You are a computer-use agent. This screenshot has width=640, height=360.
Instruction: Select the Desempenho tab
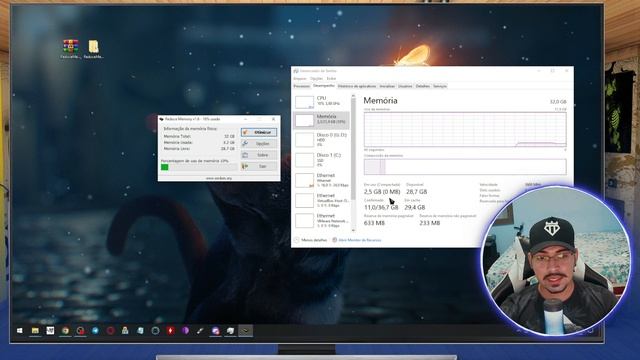(324, 86)
